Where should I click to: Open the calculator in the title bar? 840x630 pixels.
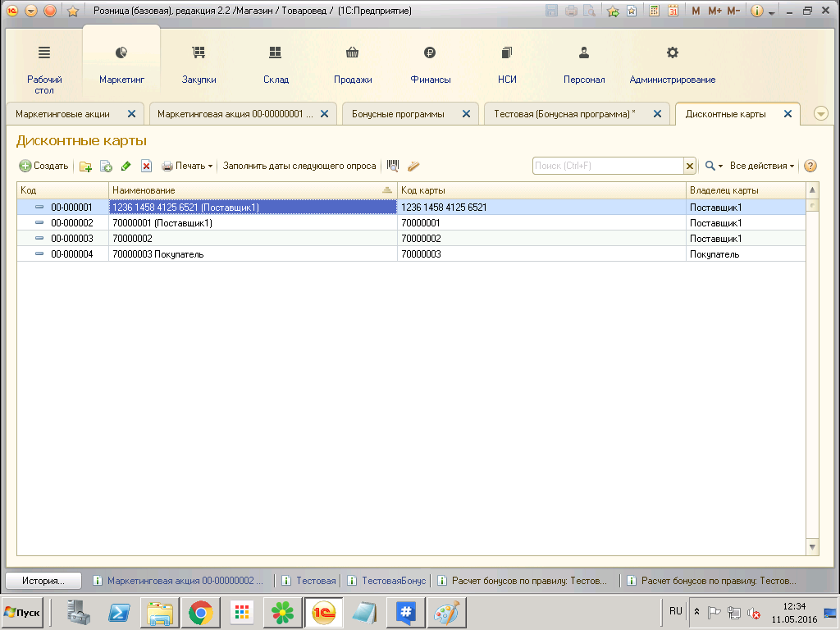[654, 11]
